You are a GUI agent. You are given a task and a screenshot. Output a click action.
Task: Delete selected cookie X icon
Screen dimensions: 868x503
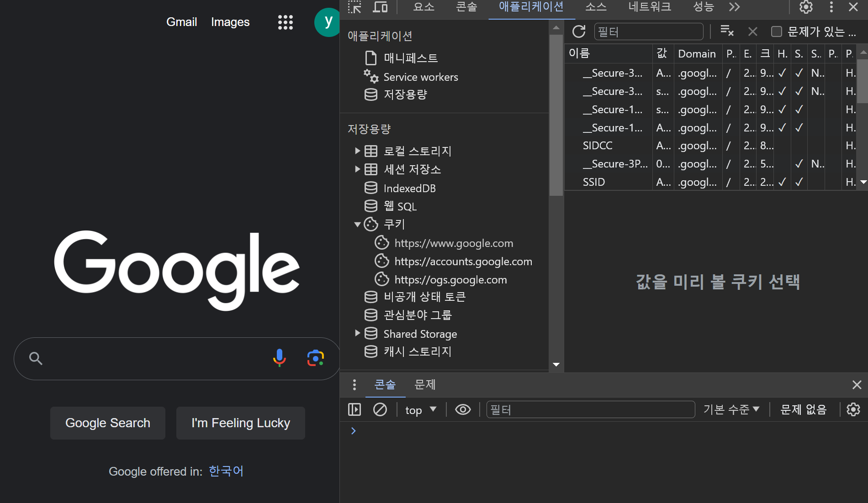[753, 31]
